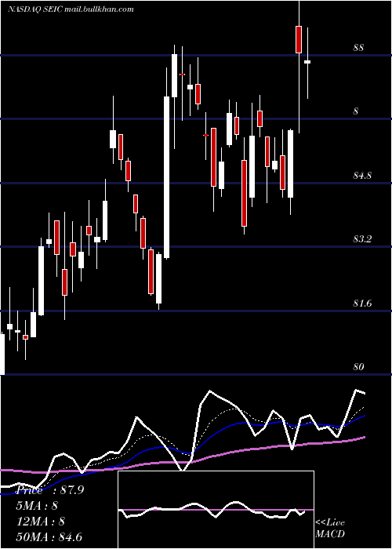
Task: Click the <<Live MACD label
Action: [x=330, y=528]
